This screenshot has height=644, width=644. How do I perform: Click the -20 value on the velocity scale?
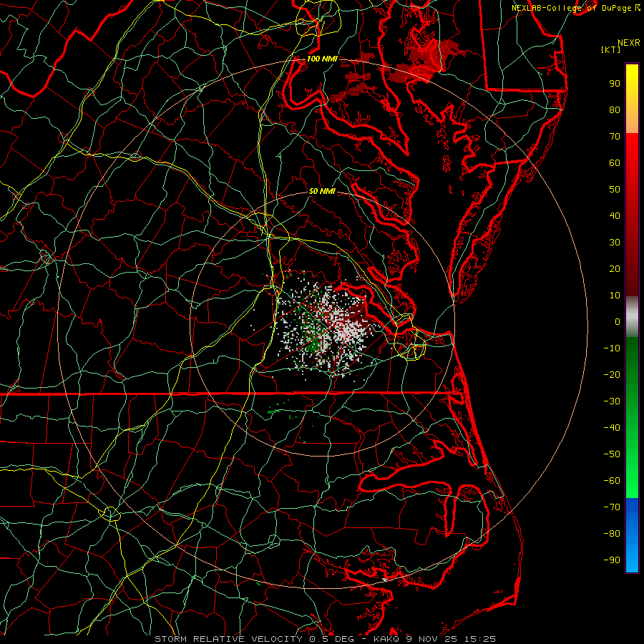(612, 374)
